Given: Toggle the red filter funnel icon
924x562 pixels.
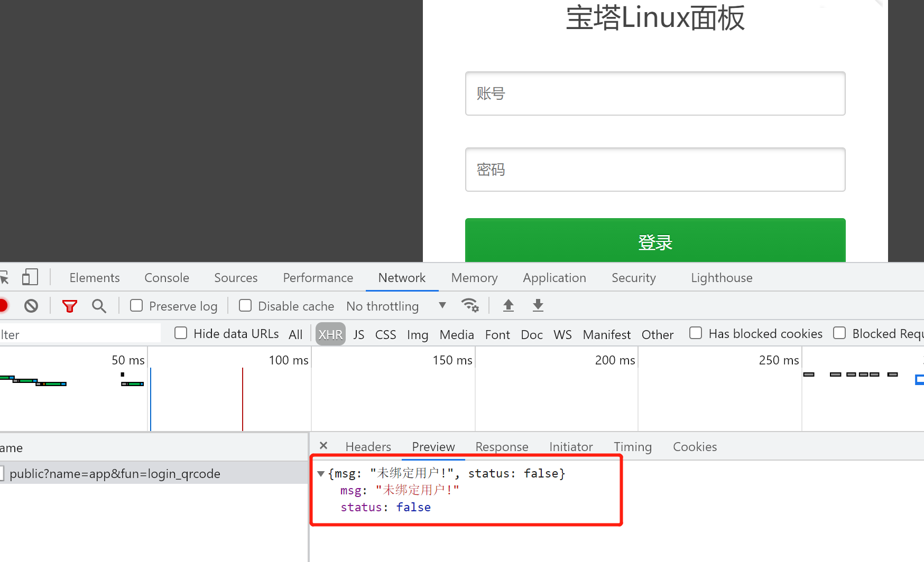Looking at the screenshot, I should [69, 306].
